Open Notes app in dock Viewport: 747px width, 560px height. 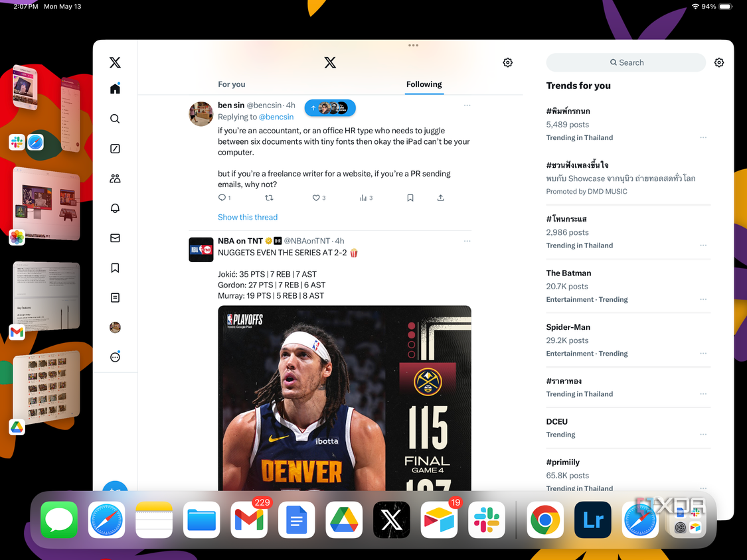click(154, 520)
